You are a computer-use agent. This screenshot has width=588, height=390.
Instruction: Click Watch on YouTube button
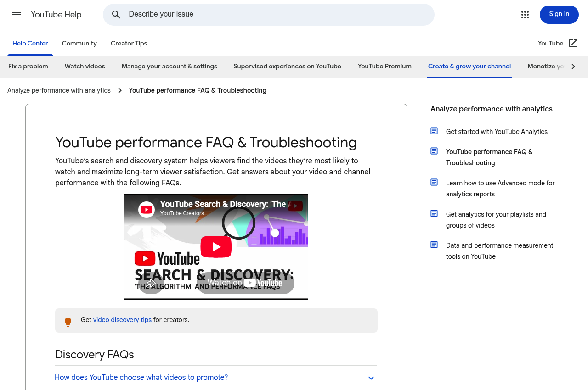245,283
